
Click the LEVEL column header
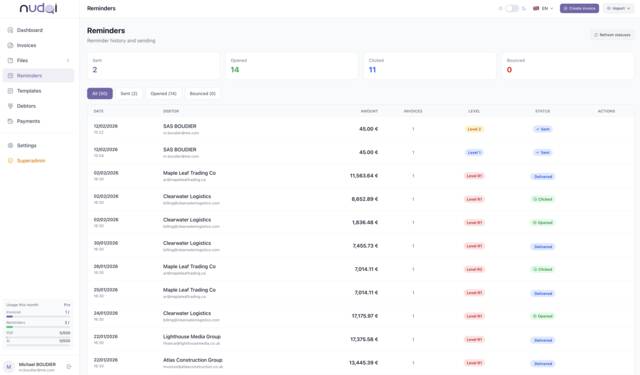(x=474, y=111)
